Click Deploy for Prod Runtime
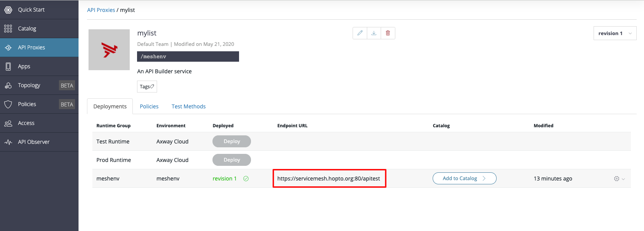Image resolution: width=644 pixels, height=231 pixels. pos(232,160)
